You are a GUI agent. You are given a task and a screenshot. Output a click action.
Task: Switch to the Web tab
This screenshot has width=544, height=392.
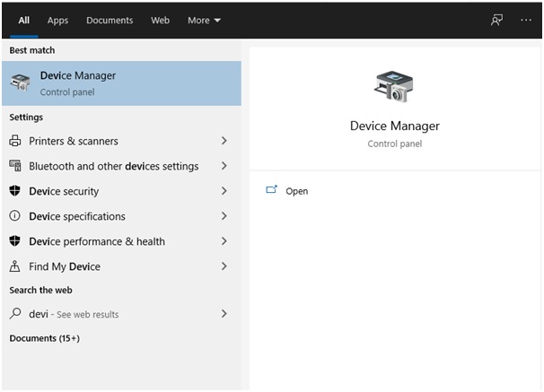(161, 21)
